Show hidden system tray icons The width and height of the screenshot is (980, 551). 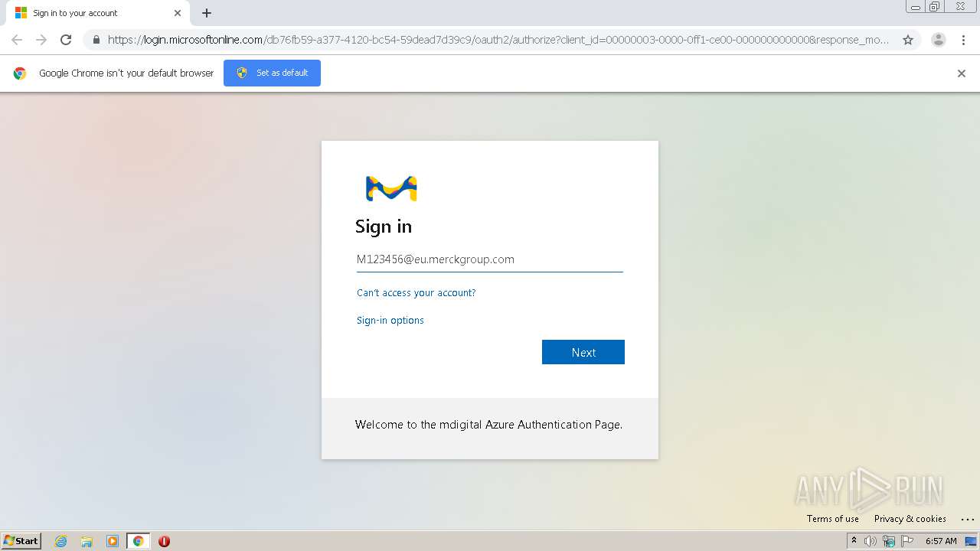[x=854, y=541]
